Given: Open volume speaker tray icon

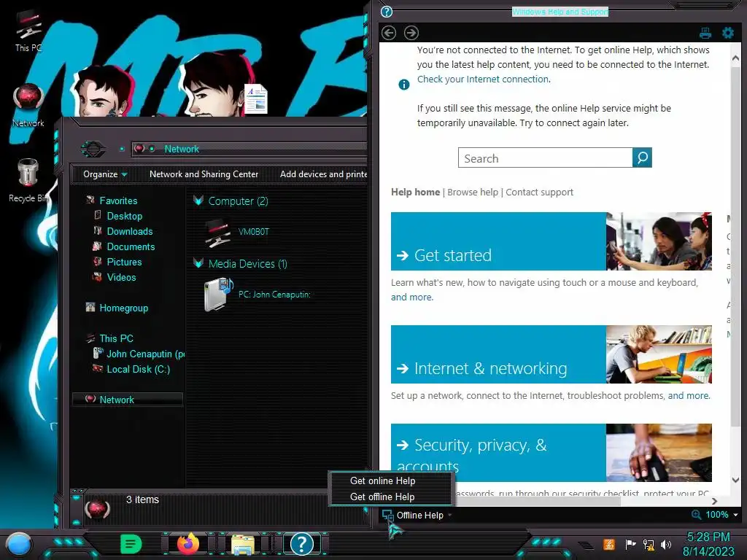Looking at the screenshot, I should point(666,544).
